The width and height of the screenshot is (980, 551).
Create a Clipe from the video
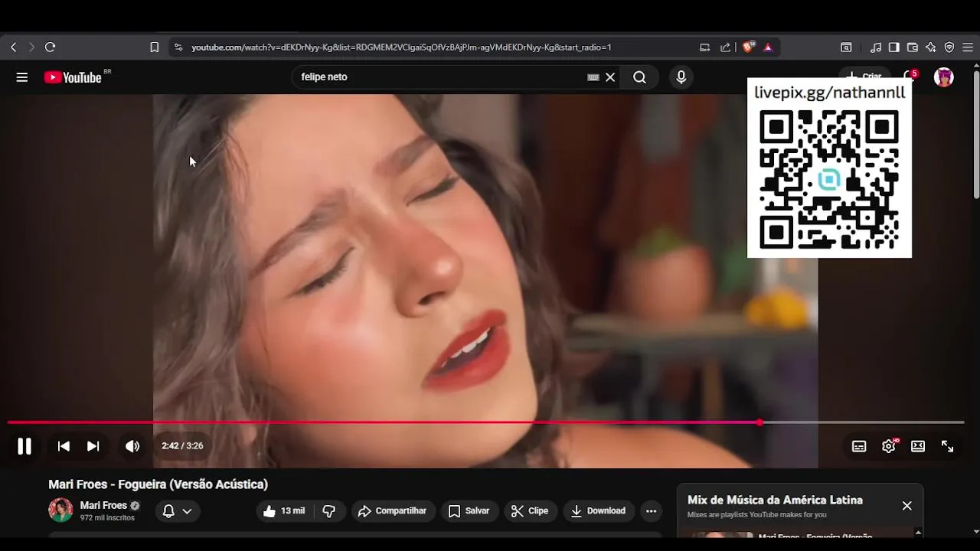coord(530,511)
